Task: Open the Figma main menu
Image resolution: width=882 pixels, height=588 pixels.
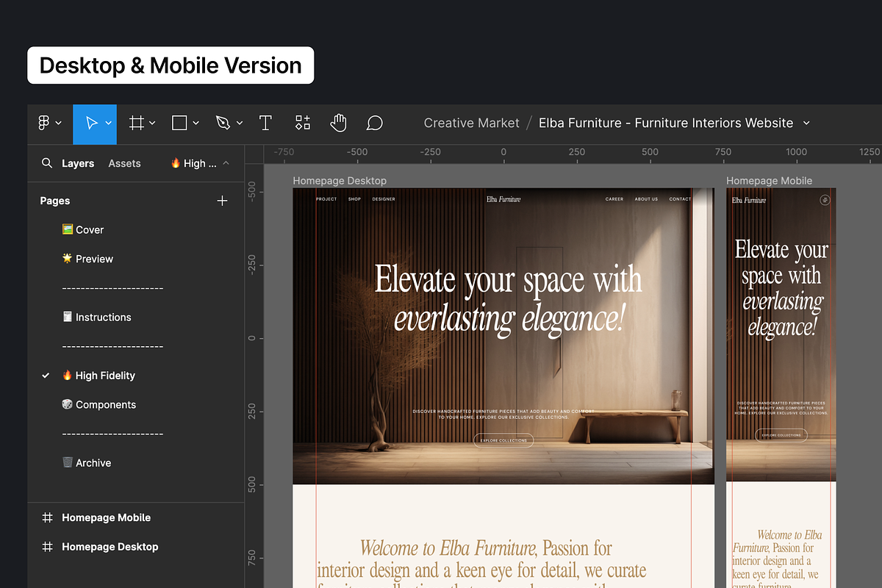Action: click(x=44, y=123)
